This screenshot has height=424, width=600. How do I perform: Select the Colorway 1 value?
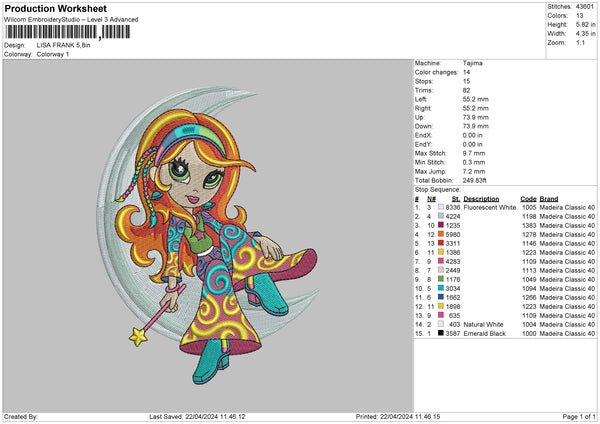point(53,54)
